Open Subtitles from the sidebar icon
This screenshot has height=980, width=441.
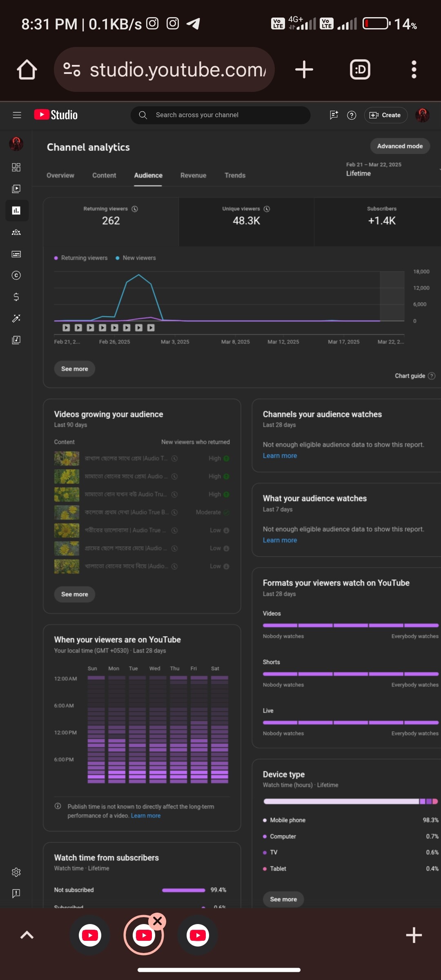click(16, 254)
